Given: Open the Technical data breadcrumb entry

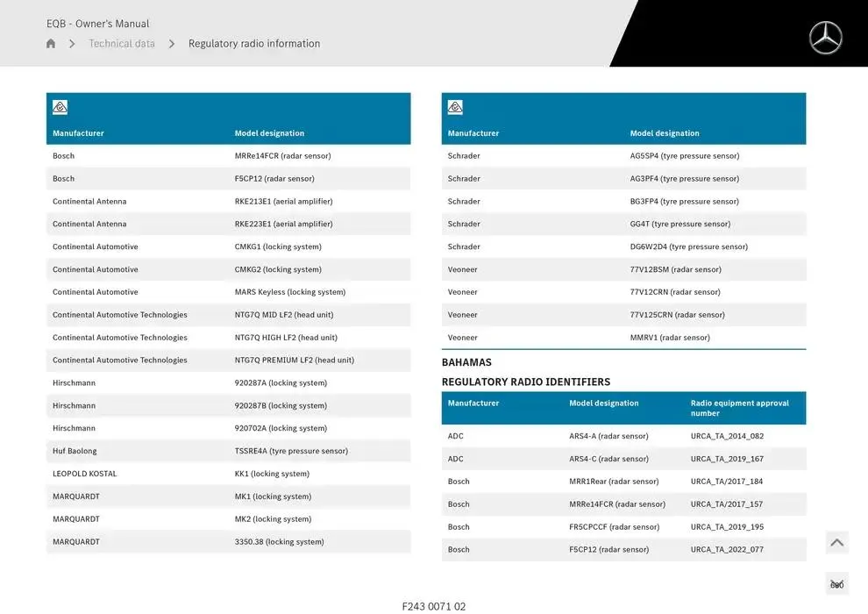Looking at the screenshot, I should 122,42.
